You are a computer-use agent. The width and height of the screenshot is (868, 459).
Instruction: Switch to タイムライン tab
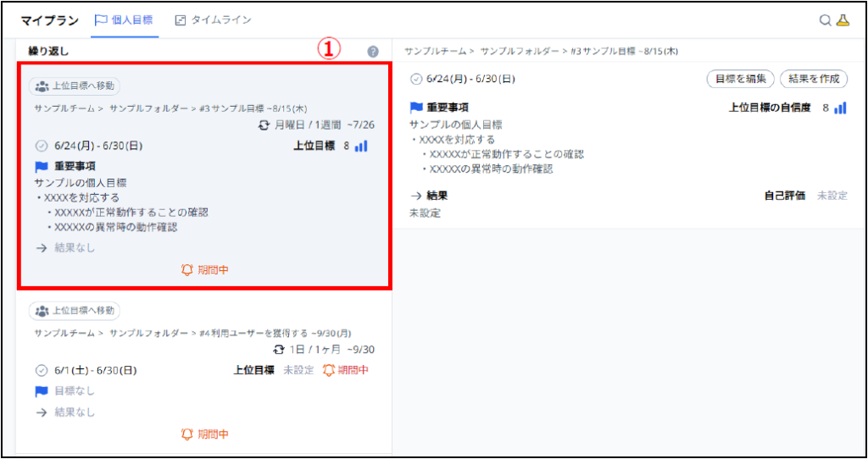click(x=213, y=20)
